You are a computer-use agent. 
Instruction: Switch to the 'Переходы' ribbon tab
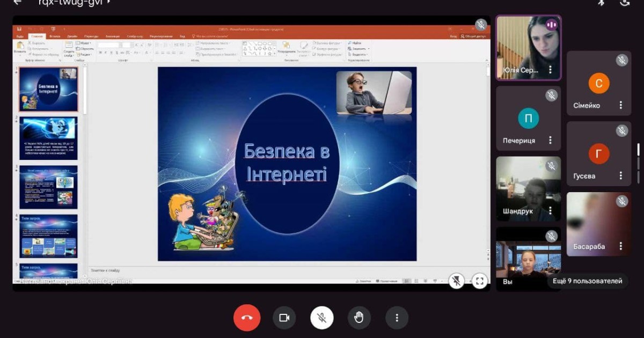pos(91,36)
